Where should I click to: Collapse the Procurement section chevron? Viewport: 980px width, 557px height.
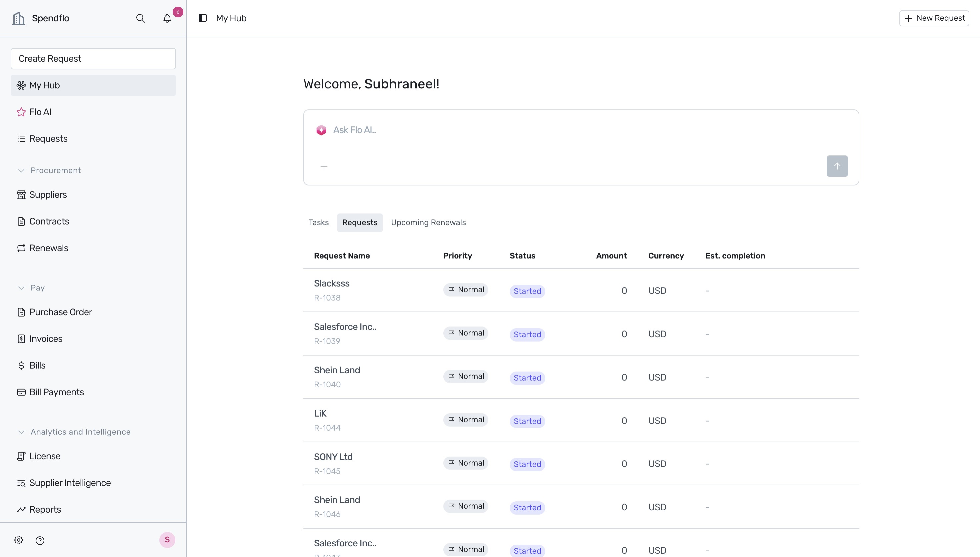tap(21, 171)
